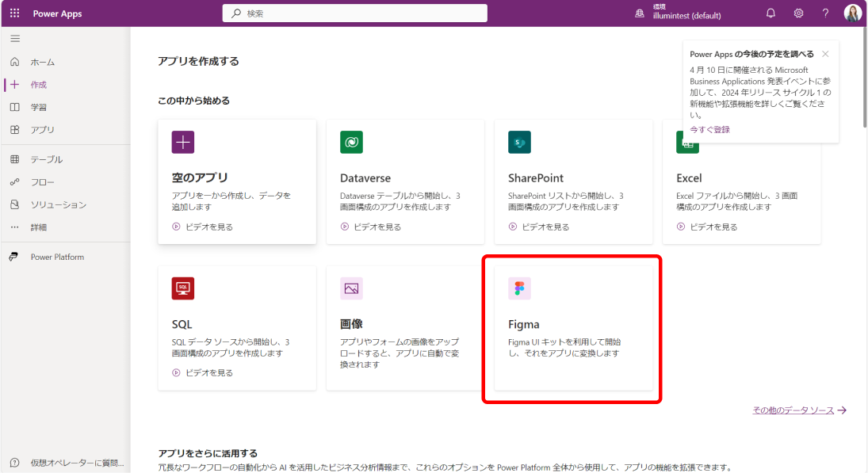Click Power Apps の今後の予定を調べる title
This screenshot has height=473, width=868.
click(751, 54)
